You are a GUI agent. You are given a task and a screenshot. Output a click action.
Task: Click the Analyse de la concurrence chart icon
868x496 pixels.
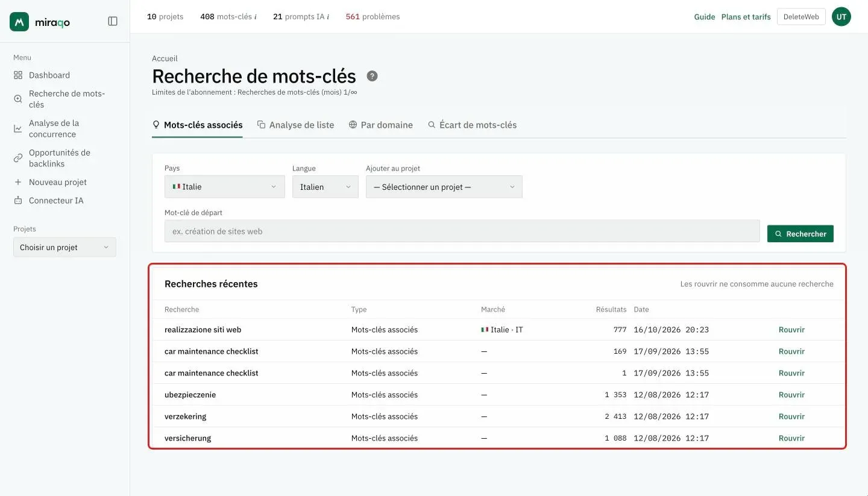[x=18, y=128]
